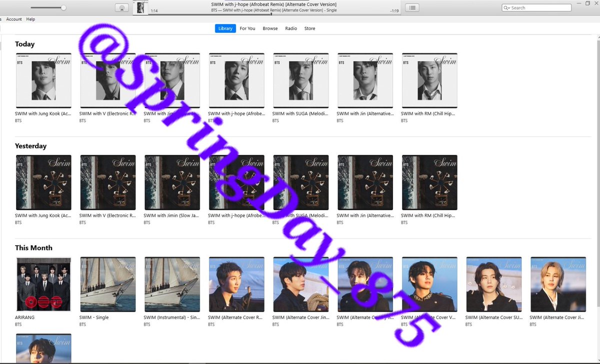Image resolution: width=600 pixels, height=364 pixels.
Task: Focus the Search input field
Action: [x=536, y=8]
